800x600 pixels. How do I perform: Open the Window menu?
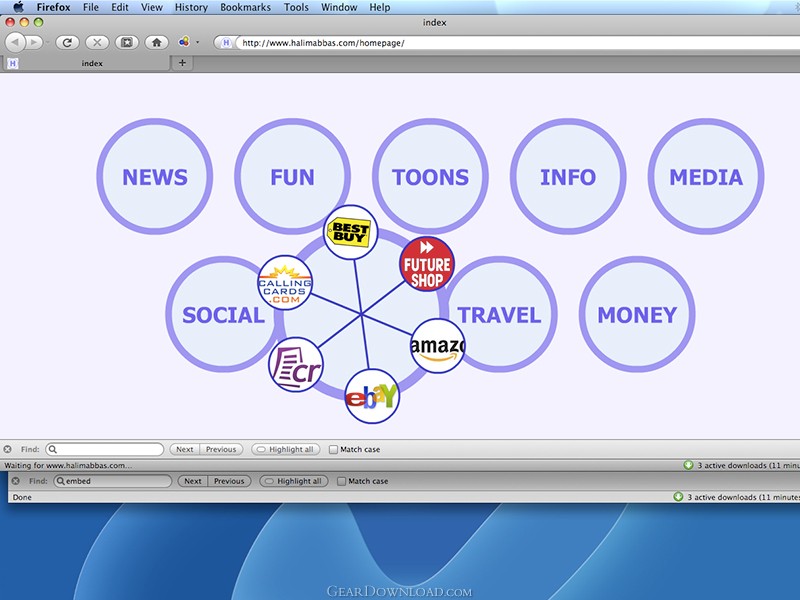[x=339, y=7]
